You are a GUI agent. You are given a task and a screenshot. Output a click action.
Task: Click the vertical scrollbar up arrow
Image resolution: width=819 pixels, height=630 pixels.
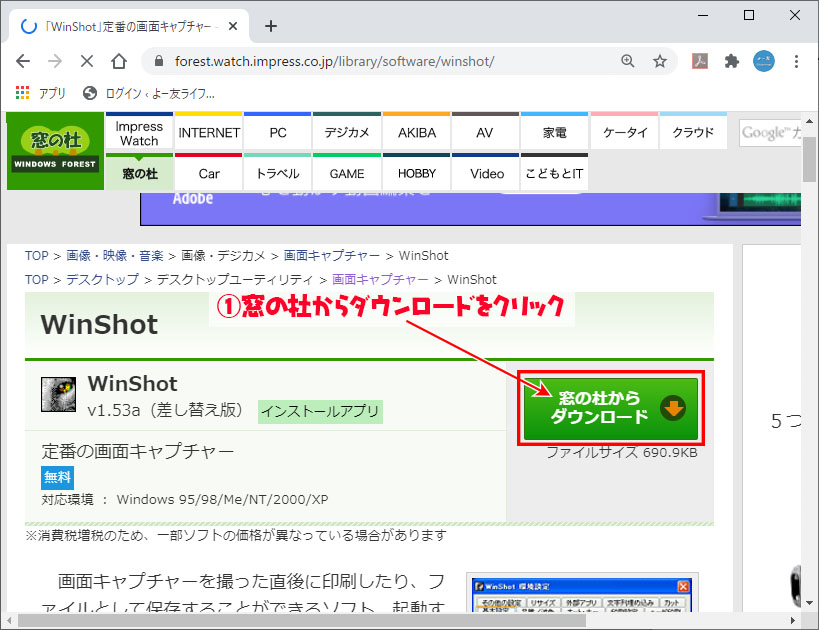click(809, 121)
